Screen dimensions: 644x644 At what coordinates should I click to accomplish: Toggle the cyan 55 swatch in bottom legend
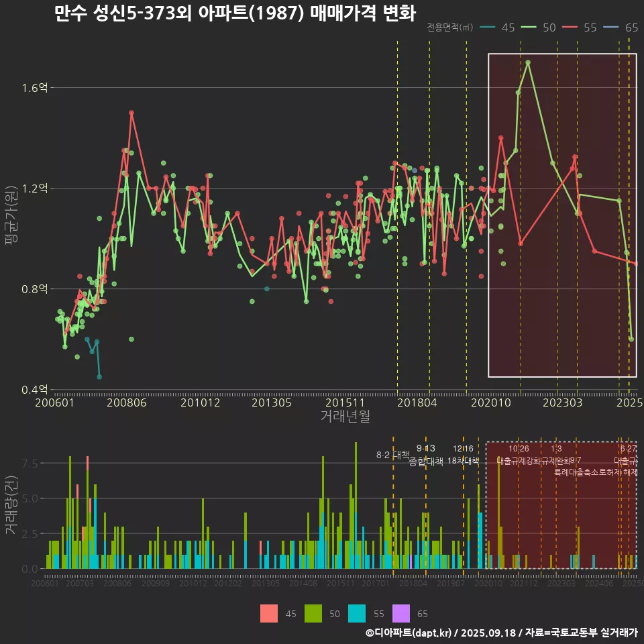358,613
